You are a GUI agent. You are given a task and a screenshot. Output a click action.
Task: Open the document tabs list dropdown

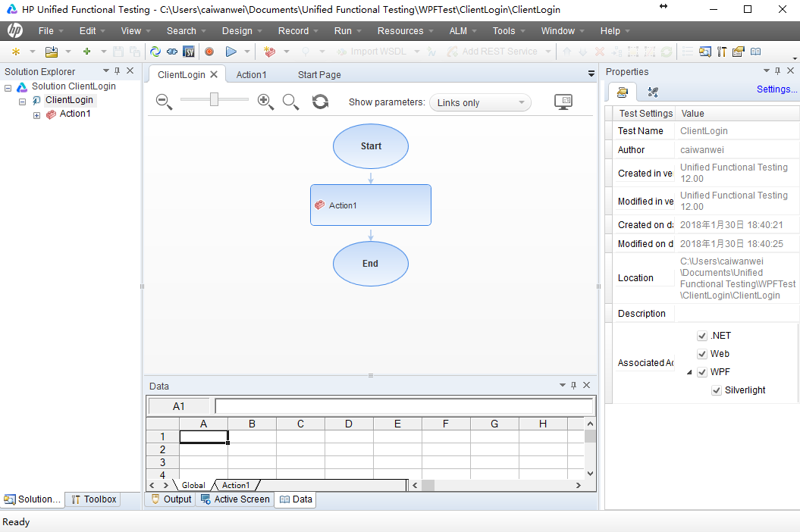point(591,74)
